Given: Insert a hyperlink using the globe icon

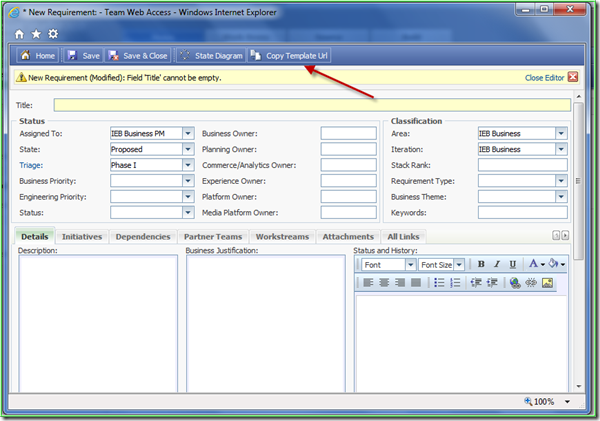Looking at the screenshot, I should 515,283.
